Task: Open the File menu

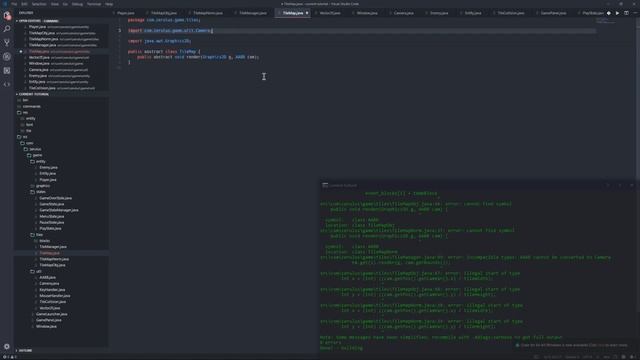Action: [x=14, y=4]
